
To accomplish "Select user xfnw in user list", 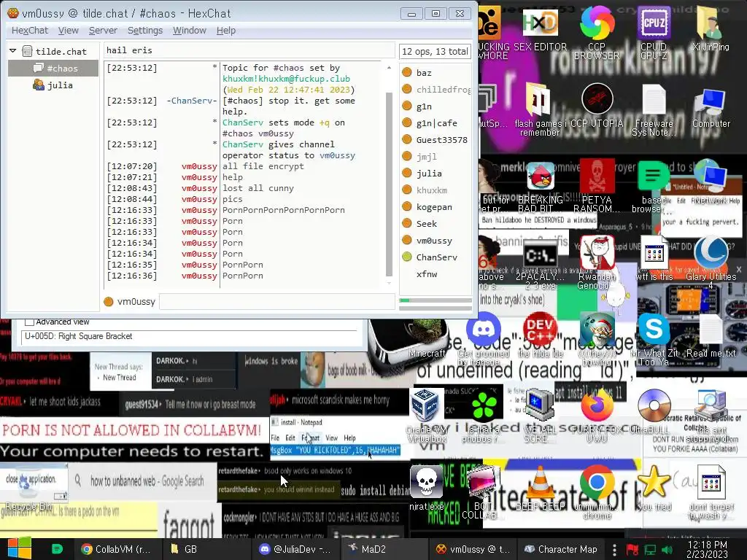I will coord(426,274).
